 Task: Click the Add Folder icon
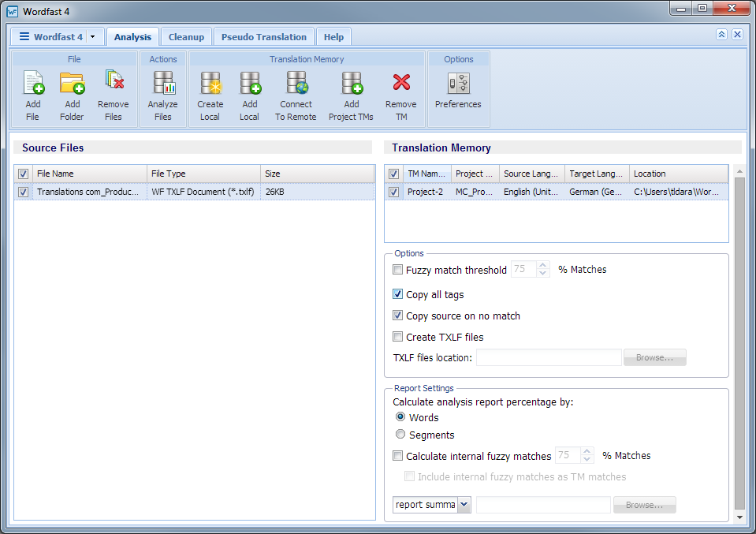73,83
